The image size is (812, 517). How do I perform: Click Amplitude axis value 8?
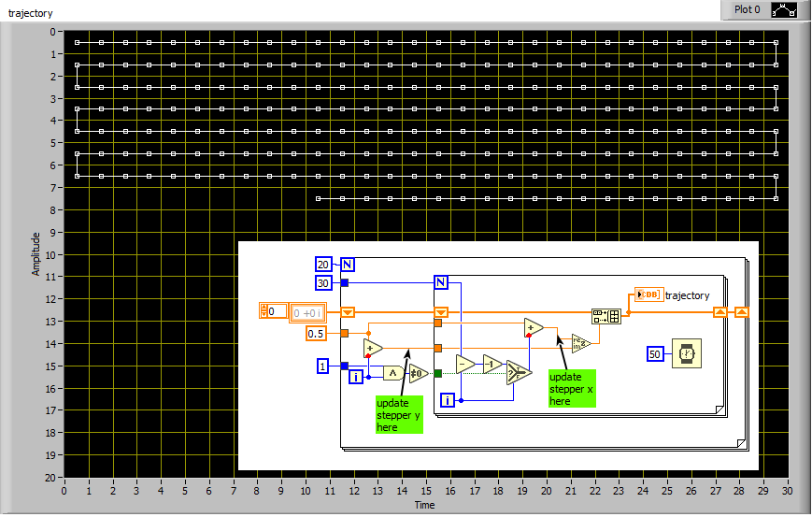coord(53,209)
